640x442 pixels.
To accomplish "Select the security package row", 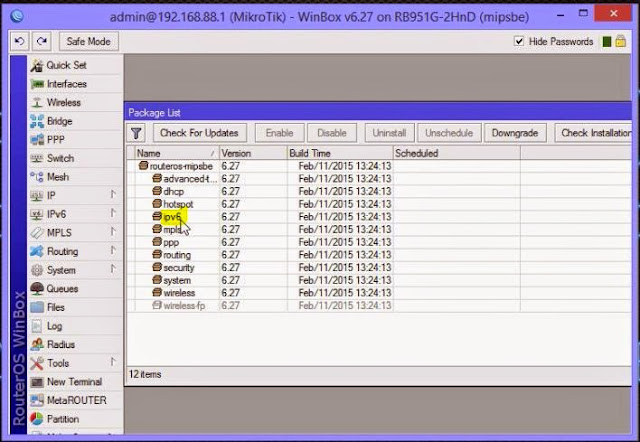I will pyautogui.click(x=379, y=268).
